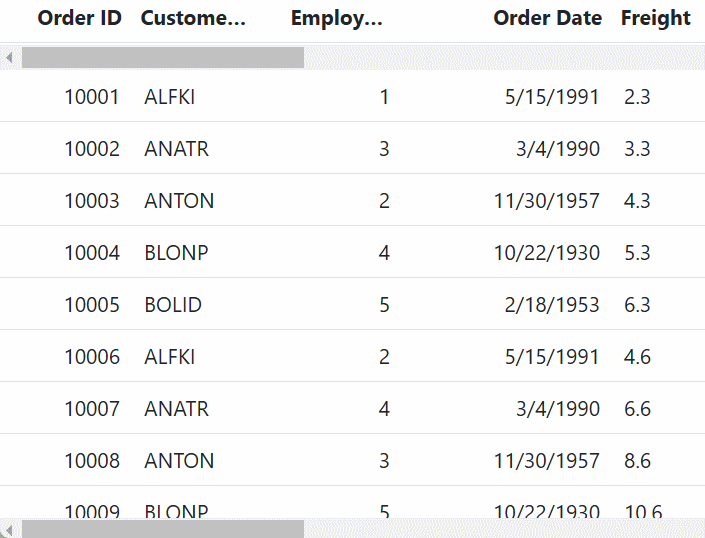
Task: Click order ID cell 10007
Action: coord(92,409)
